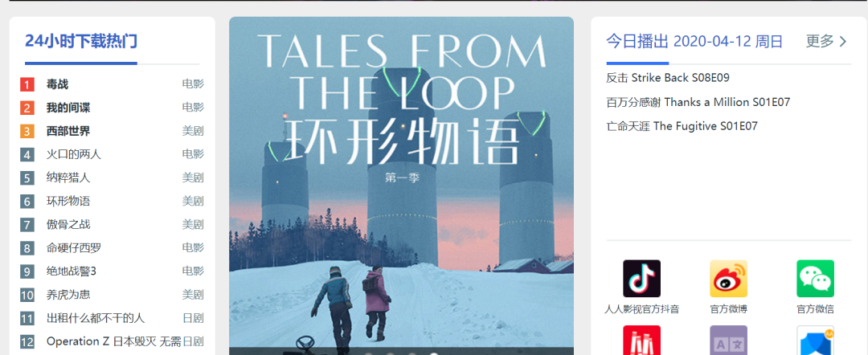Open the official WeChat icon

(815, 278)
